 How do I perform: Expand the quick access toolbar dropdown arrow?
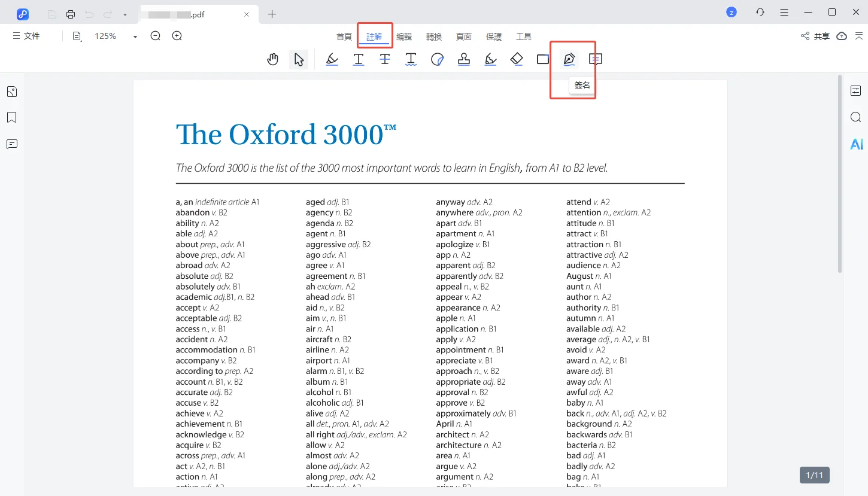coord(125,14)
